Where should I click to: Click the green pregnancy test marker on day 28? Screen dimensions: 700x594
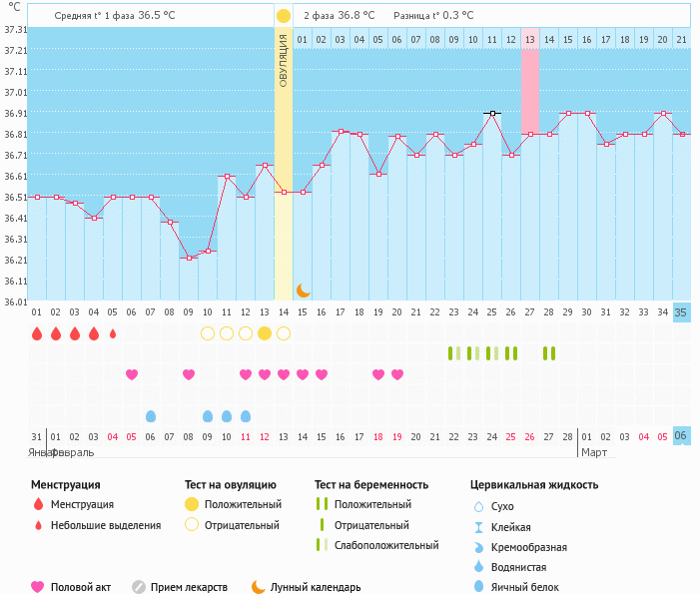coord(549,353)
